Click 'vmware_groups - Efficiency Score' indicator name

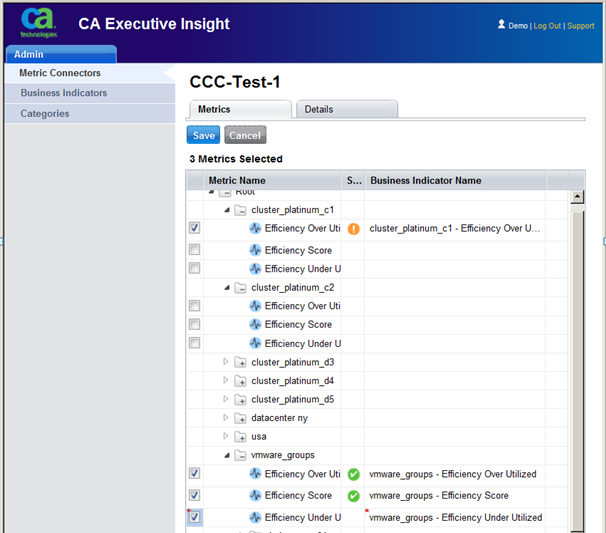point(439,496)
